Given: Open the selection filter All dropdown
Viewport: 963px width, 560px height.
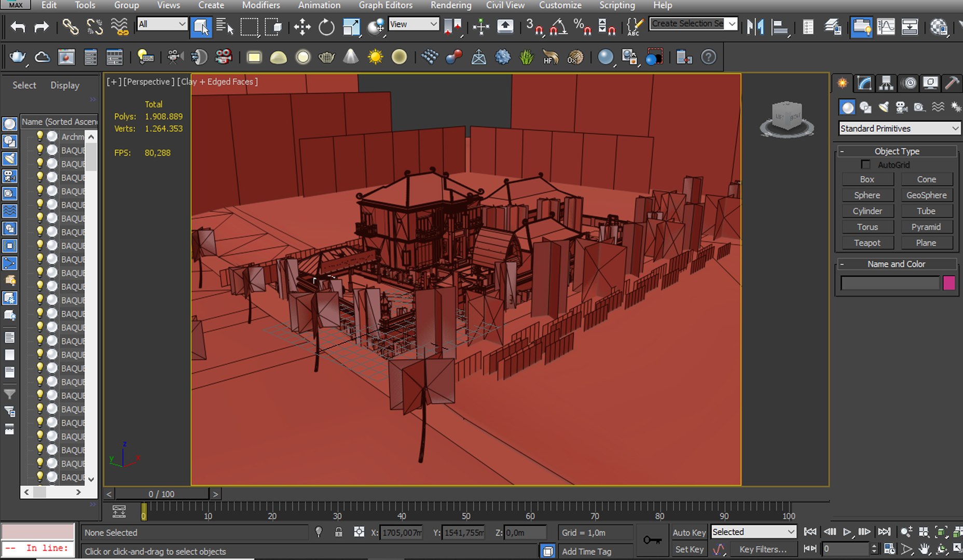Looking at the screenshot, I should (162, 24).
